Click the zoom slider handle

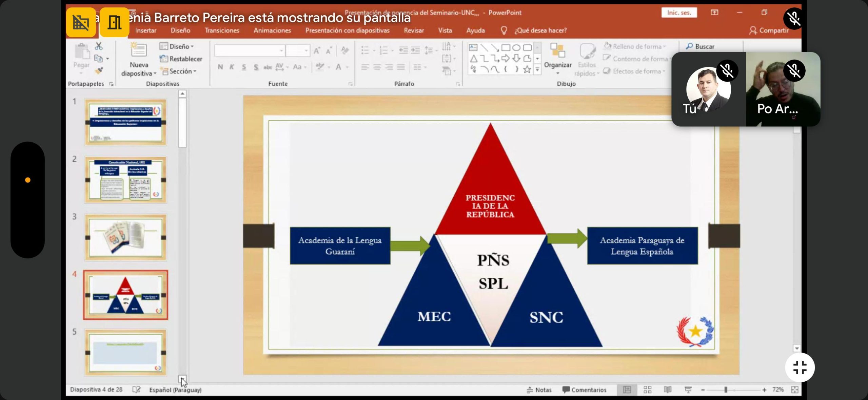point(726,390)
